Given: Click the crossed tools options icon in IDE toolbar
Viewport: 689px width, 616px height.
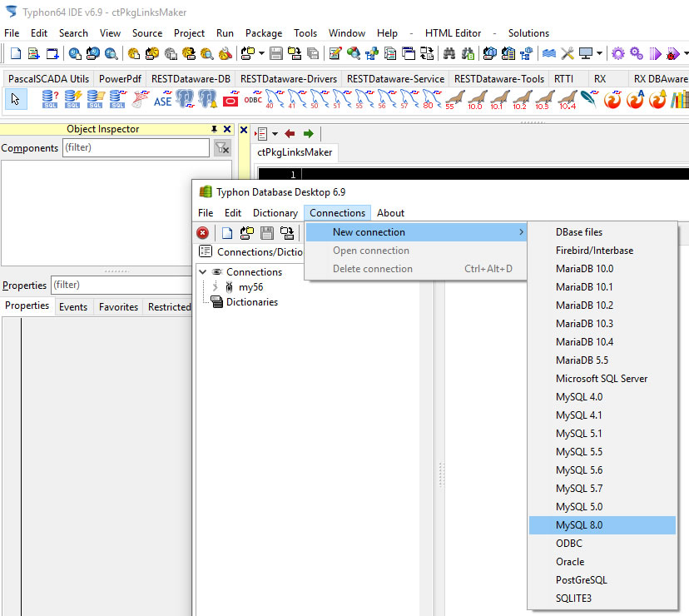Looking at the screenshot, I should (568, 53).
